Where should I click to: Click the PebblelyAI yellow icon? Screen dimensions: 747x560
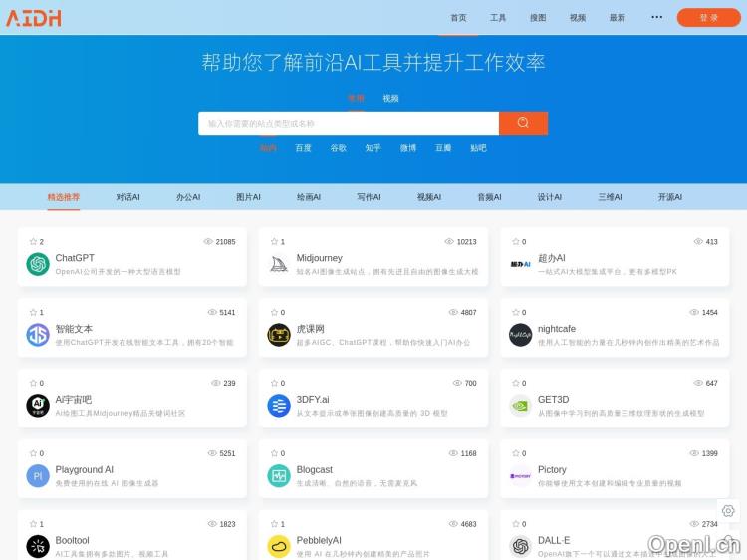279,546
